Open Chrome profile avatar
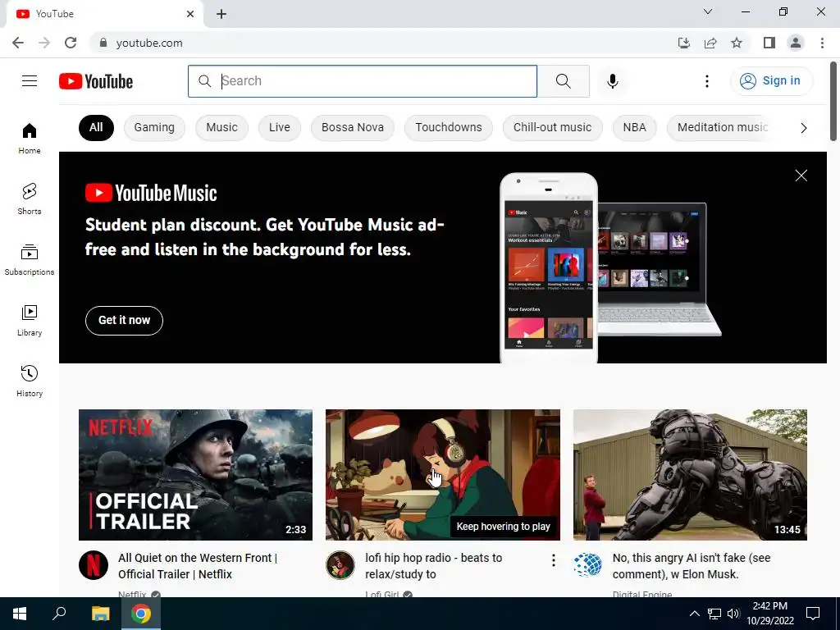The height and width of the screenshot is (630, 840). click(x=796, y=43)
